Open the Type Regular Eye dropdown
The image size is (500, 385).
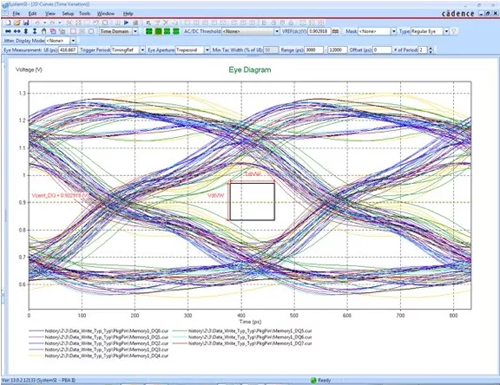tap(446, 31)
